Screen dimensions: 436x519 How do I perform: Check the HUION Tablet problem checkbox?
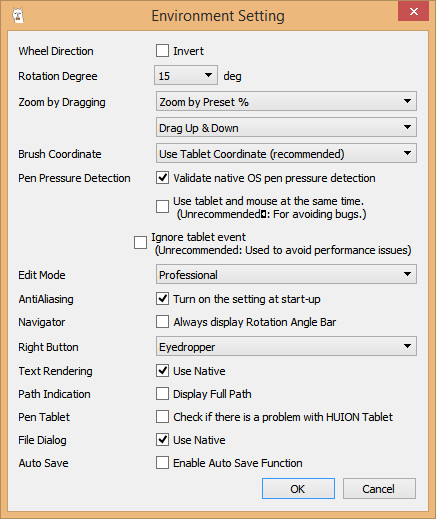point(162,417)
